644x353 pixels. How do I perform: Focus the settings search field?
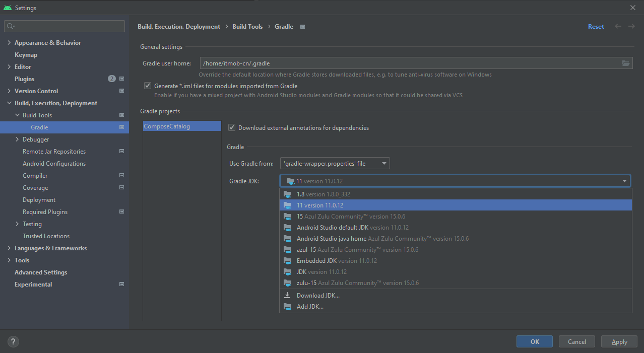pyautogui.click(x=65, y=26)
